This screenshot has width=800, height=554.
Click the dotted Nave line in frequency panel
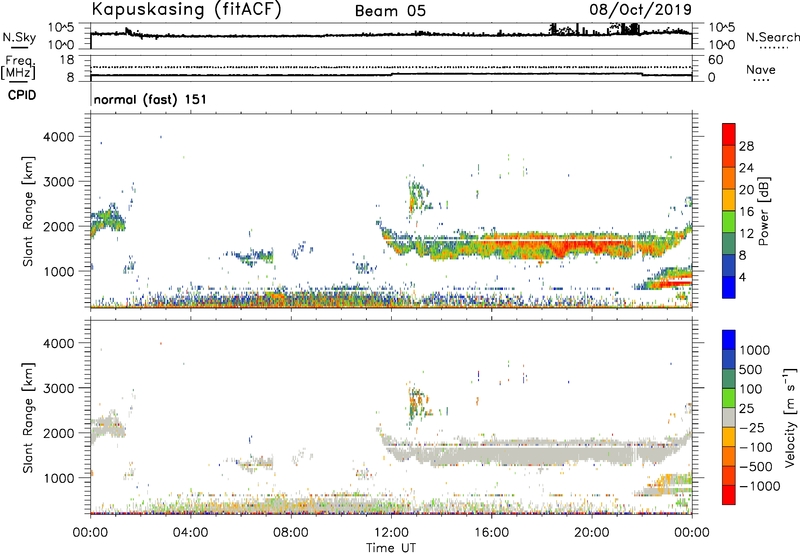point(391,67)
